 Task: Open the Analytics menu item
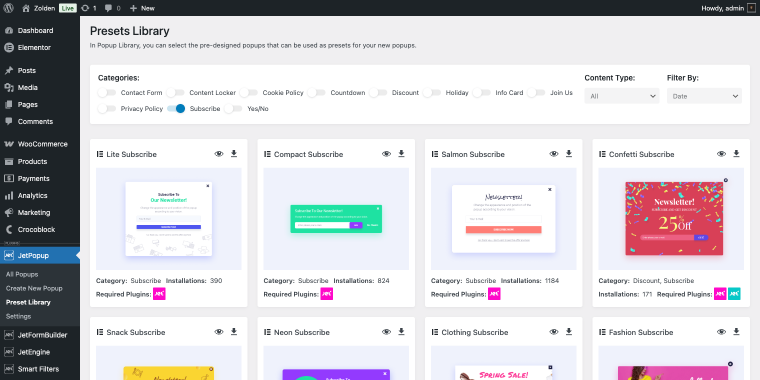40,195
